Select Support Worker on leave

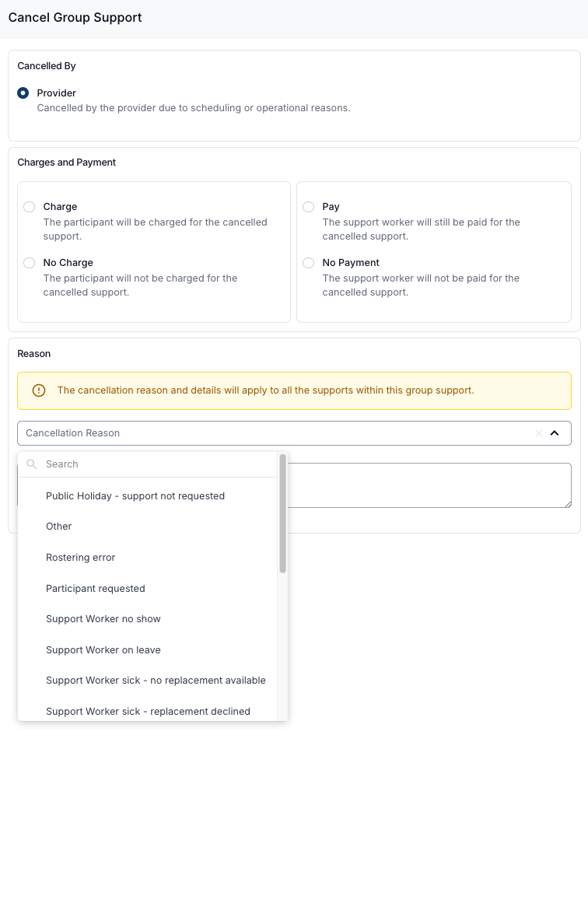[103, 650]
